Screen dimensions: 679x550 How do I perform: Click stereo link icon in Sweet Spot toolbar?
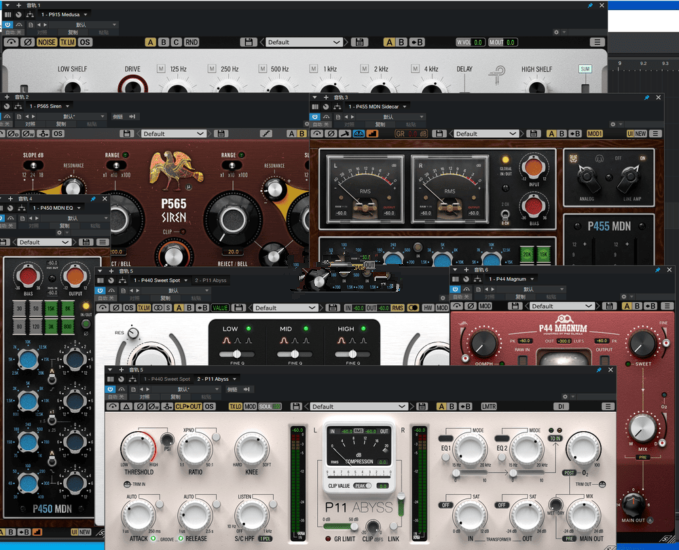[x=158, y=308]
